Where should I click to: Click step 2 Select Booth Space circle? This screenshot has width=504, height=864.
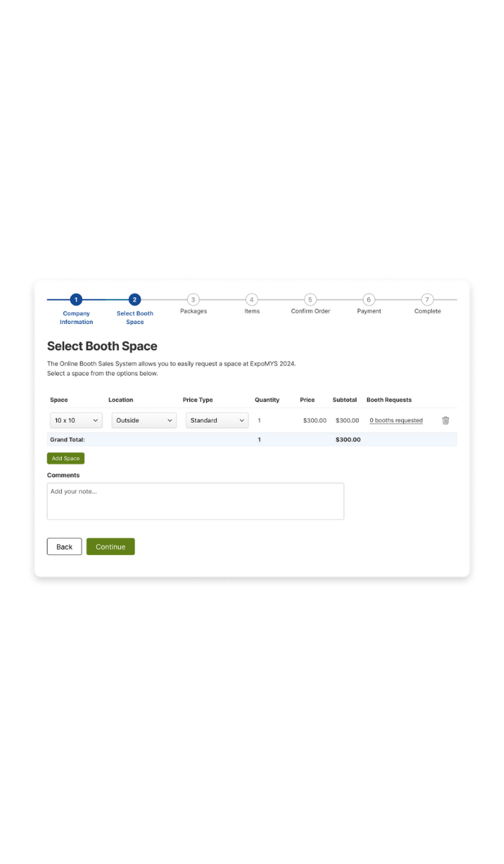[x=135, y=300]
